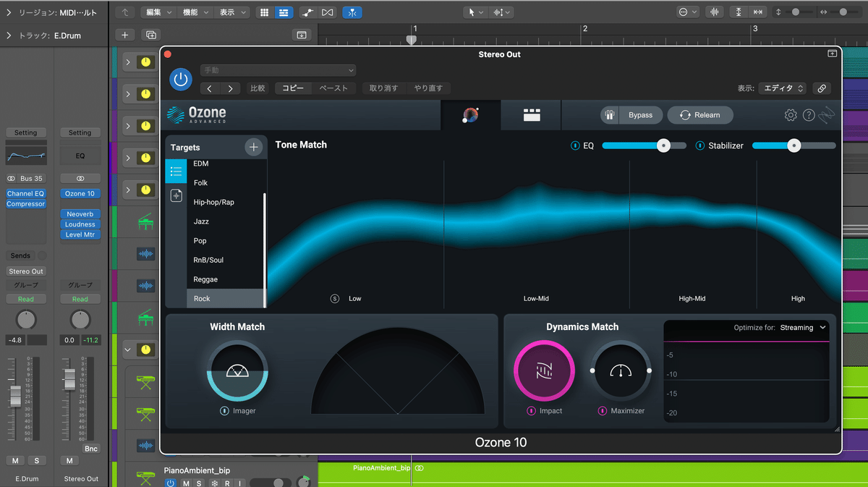
Task: Toggle Flex view icon in toolbar
Action: (x=328, y=12)
